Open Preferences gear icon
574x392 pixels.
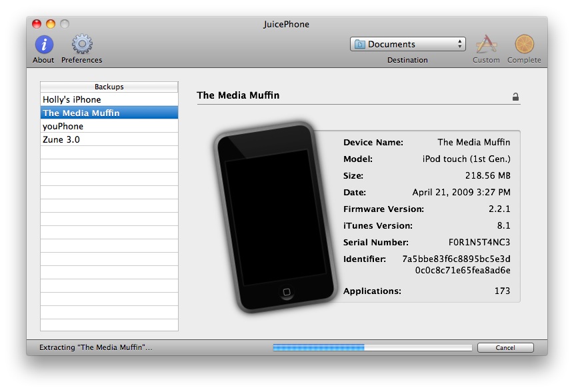click(x=82, y=44)
